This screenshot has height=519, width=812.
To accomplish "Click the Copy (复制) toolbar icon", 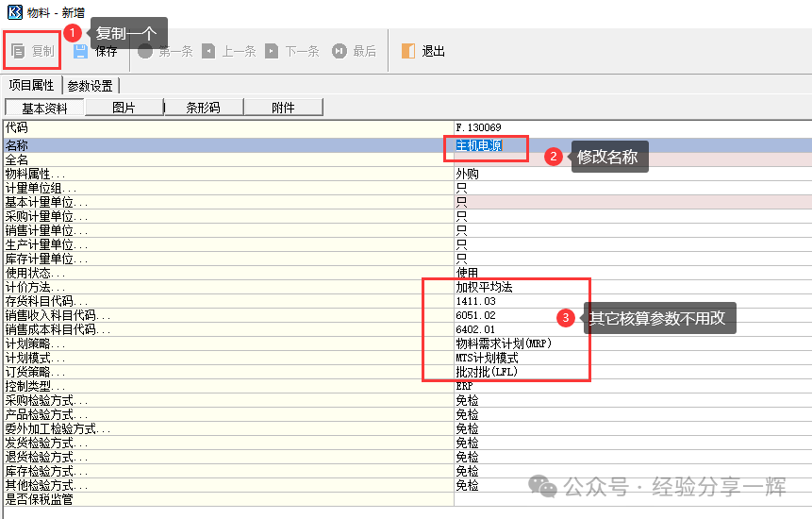I will [19, 51].
